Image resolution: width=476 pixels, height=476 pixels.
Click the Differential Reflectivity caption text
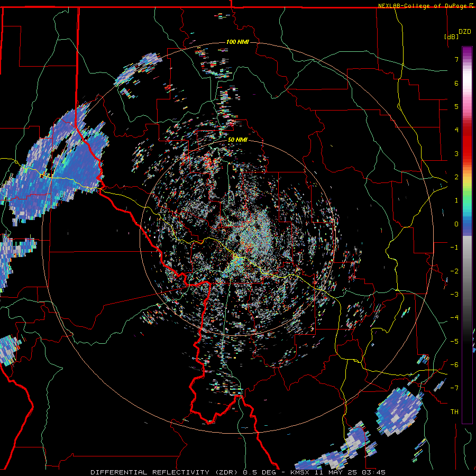click(238, 472)
